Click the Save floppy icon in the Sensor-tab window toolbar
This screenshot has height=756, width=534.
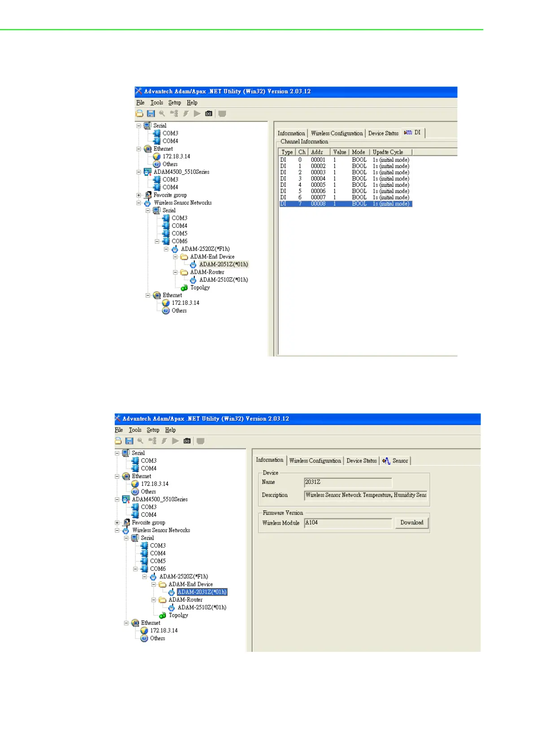tap(129, 441)
